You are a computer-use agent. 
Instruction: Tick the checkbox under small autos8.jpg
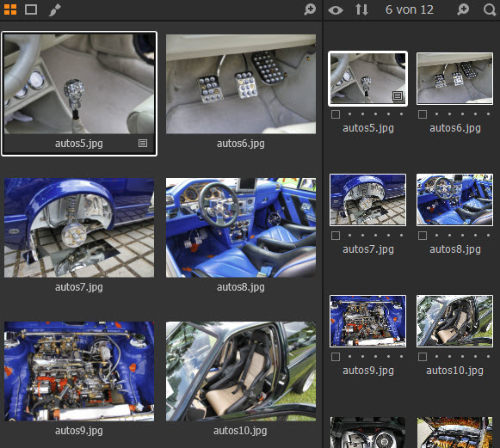[x=422, y=236]
